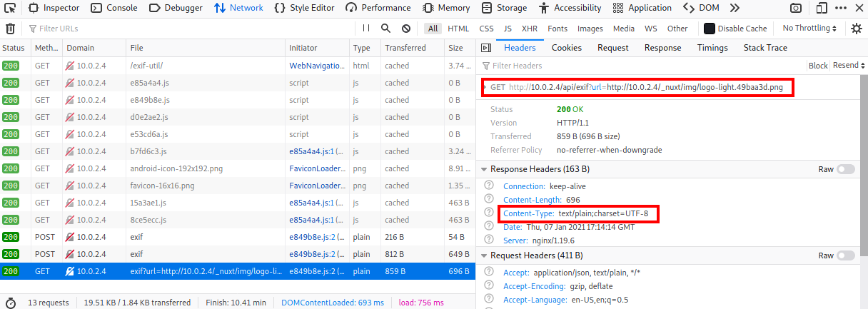Filter requests by JS
The image size is (868, 309).
508,29
